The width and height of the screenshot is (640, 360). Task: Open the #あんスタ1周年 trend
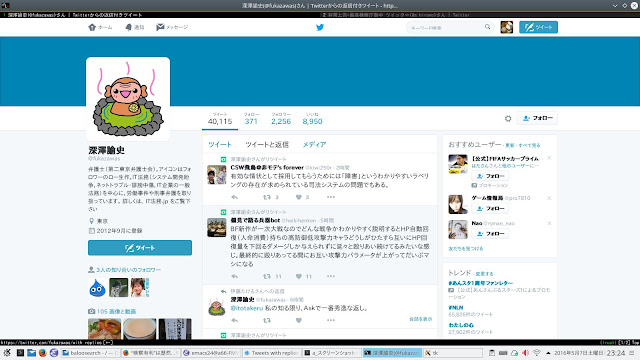coord(480,283)
